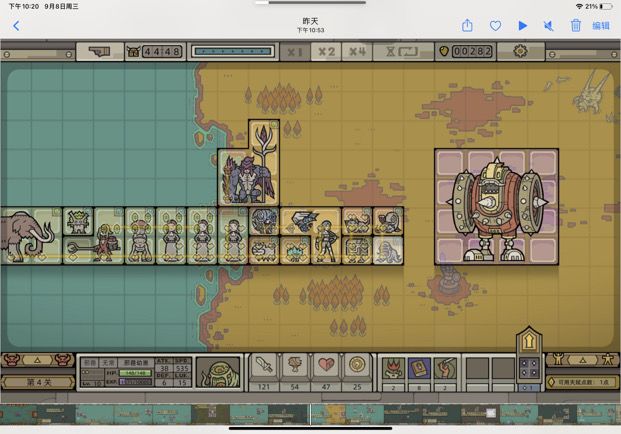The image size is (621, 434).
Task: Favorite the video with the heart icon
Action: pos(495,26)
